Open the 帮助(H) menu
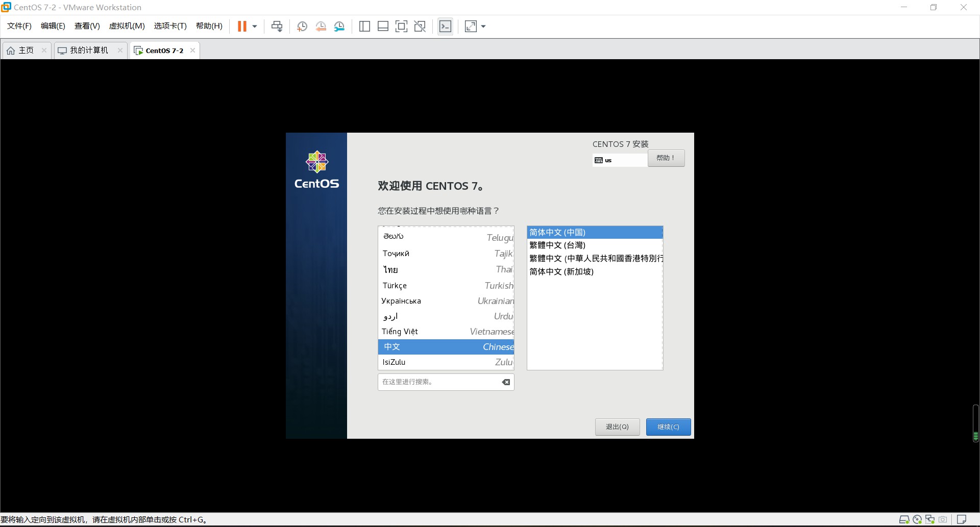980x527 pixels. (209, 26)
